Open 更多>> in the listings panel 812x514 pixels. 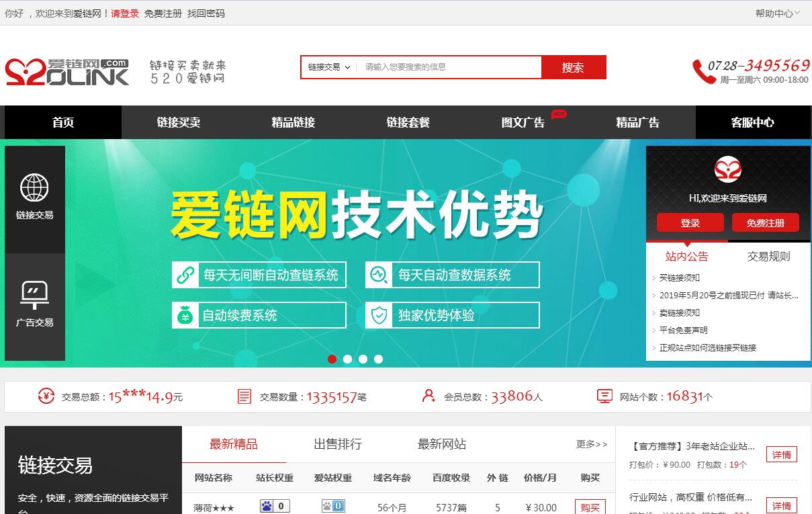[591, 444]
